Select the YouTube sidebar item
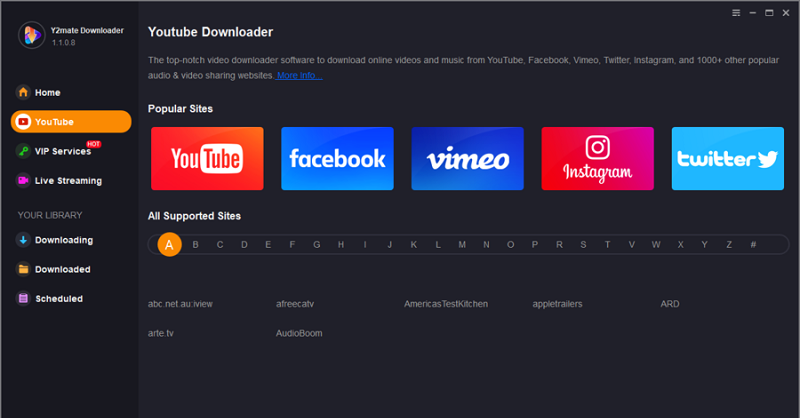The height and width of the screenshot is (418, 800). (x=71, y=121)
